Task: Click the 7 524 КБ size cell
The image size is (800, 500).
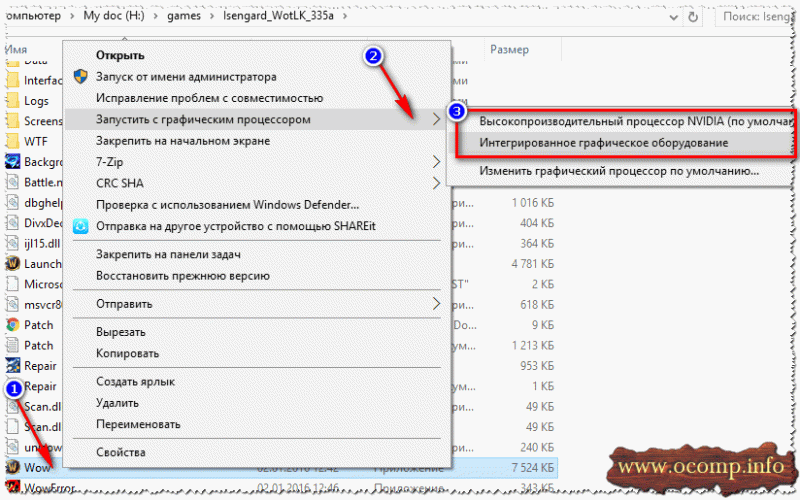Action: (533, 467)
